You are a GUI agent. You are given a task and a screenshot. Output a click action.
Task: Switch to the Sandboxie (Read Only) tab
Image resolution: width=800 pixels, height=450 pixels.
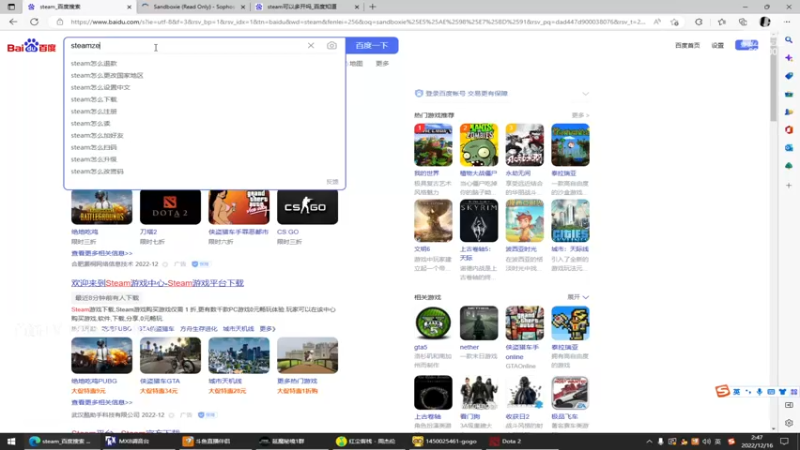(193, 7)
